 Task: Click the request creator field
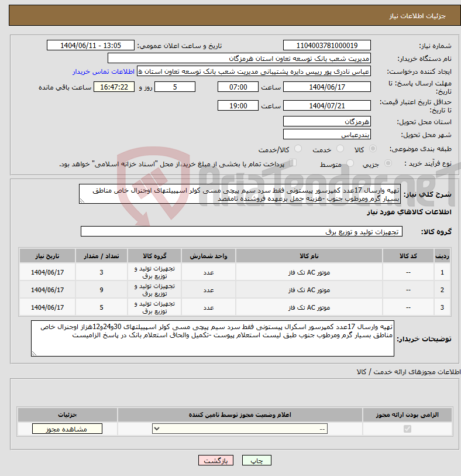(x=253, y=71)
